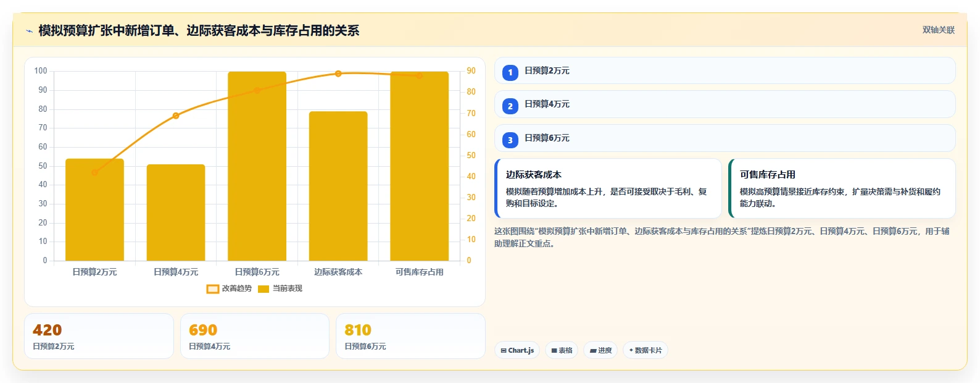Click the bar above 边际获客成本
The width and height of the screenshot is (980, 383).
338,186
